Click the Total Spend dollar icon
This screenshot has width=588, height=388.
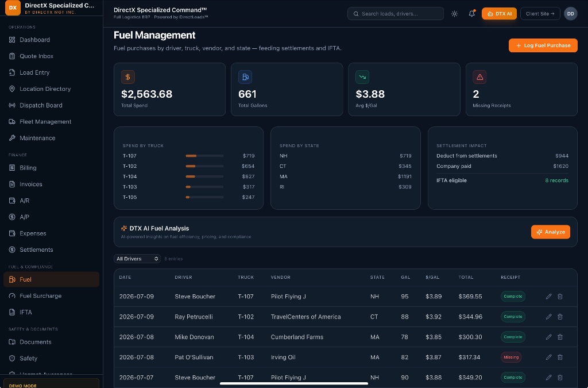pos(128,77)
